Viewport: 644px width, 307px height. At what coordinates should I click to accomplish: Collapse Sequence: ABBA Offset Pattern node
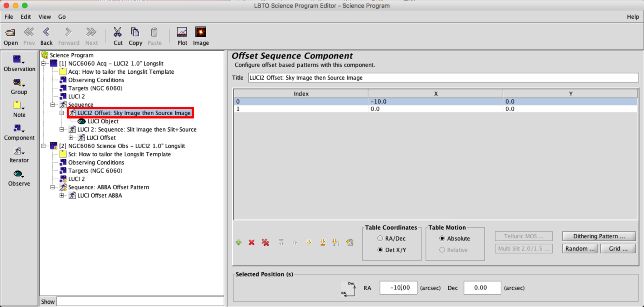(52, 187)
